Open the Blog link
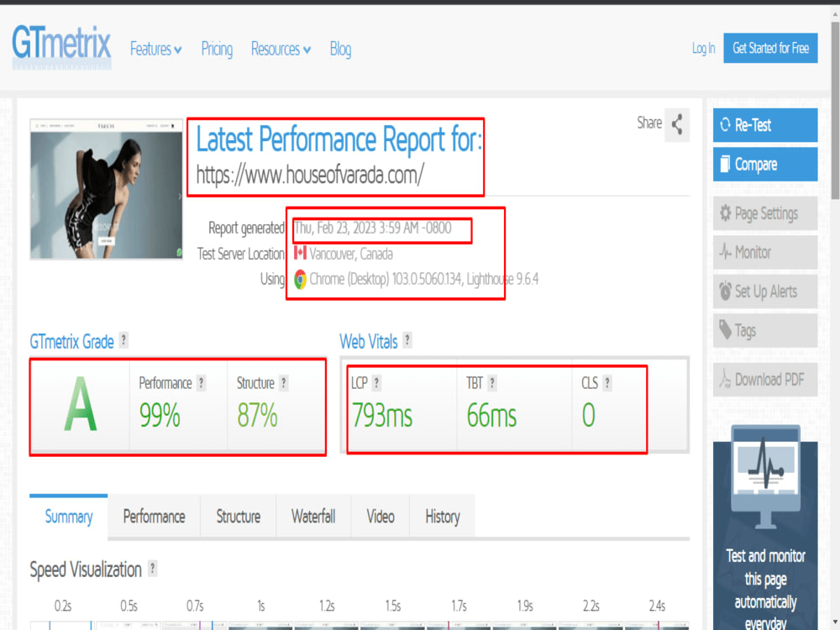This screenshot has width=840, height=630. coord(341,50)
